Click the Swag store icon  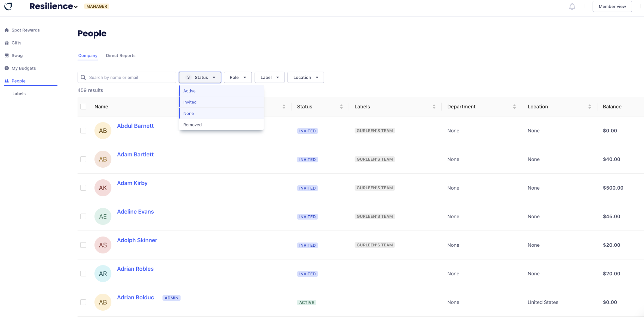click(7, 55)
